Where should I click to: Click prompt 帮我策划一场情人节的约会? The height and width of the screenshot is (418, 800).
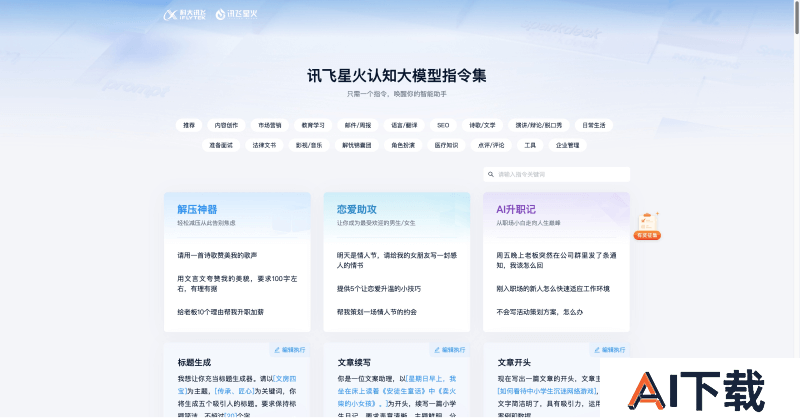click(x=377, y=312)
